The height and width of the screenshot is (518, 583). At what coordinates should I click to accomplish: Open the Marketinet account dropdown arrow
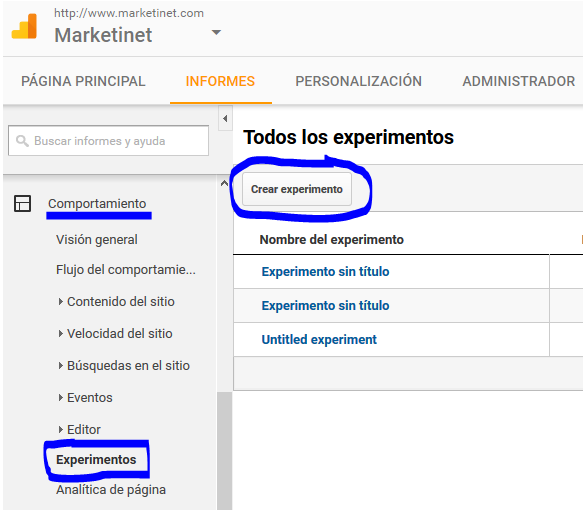pos(216,32)
